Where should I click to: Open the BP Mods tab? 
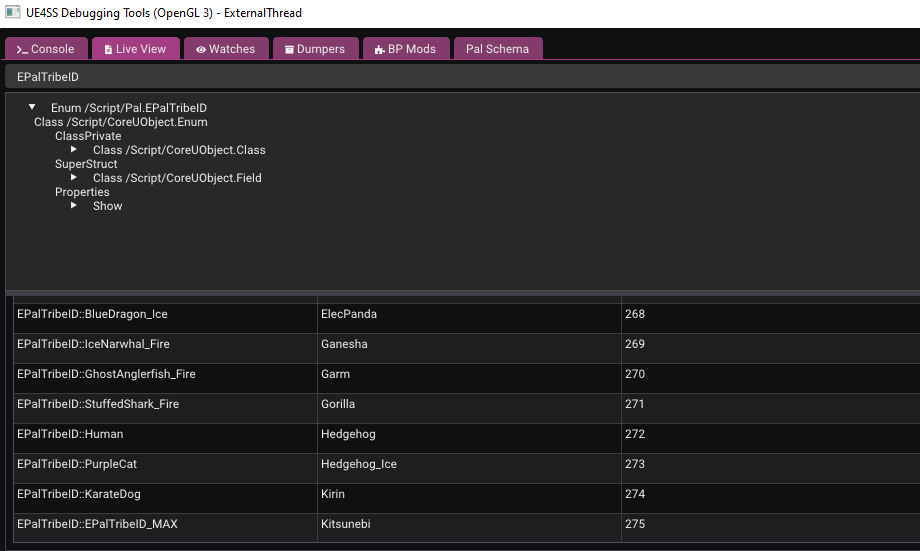[406, 49]
